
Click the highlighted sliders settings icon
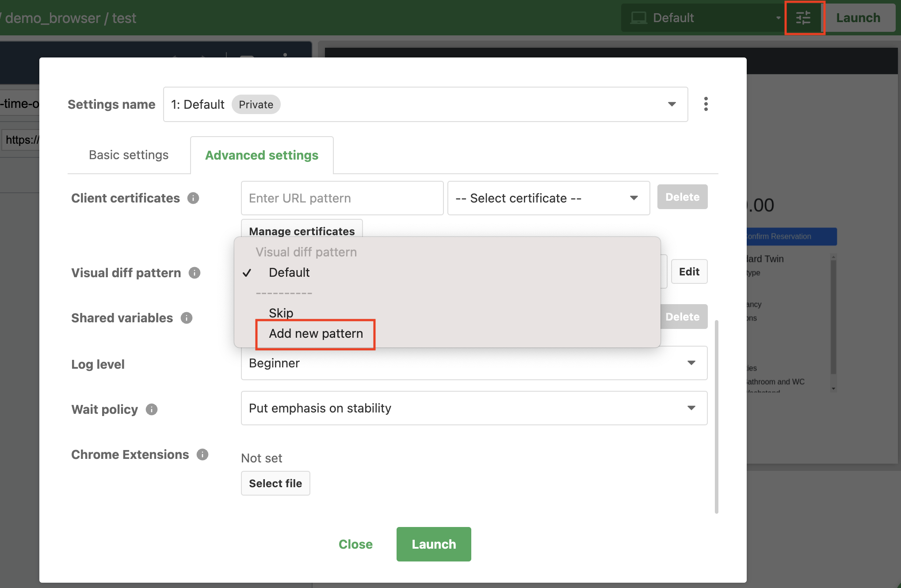coord(804,18)
